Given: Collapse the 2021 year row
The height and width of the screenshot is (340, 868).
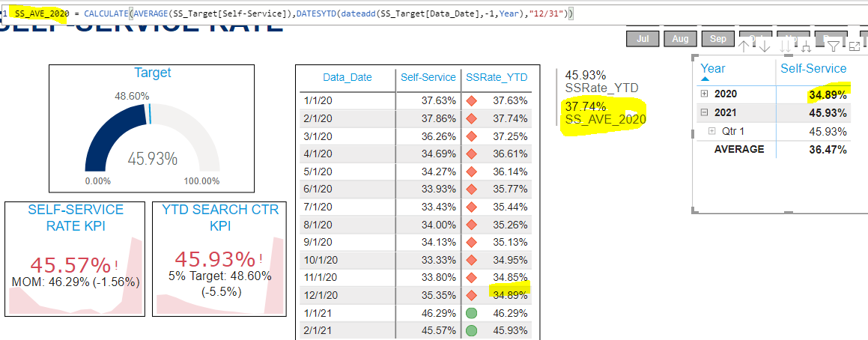Looking at the screenshot, I should [x=704, y=113].
